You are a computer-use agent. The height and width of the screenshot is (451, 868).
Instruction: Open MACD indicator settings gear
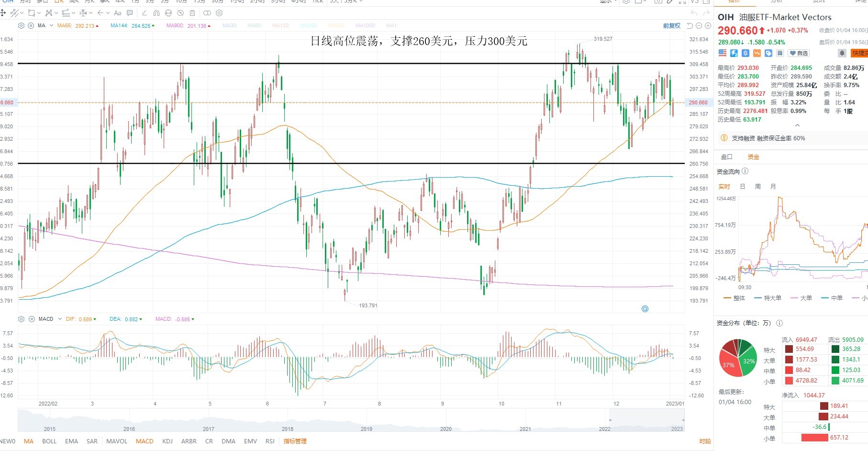[x=21, y=319]
